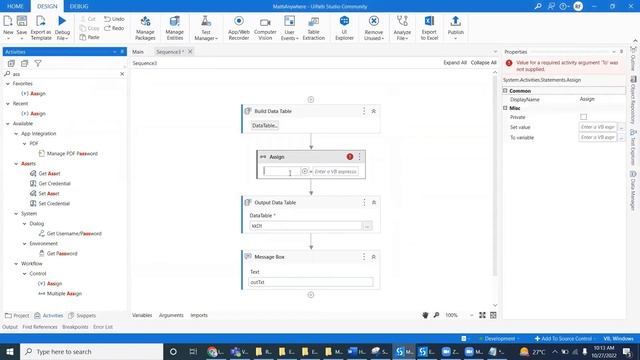Click Undo in the ribbon

click(114, 19)
